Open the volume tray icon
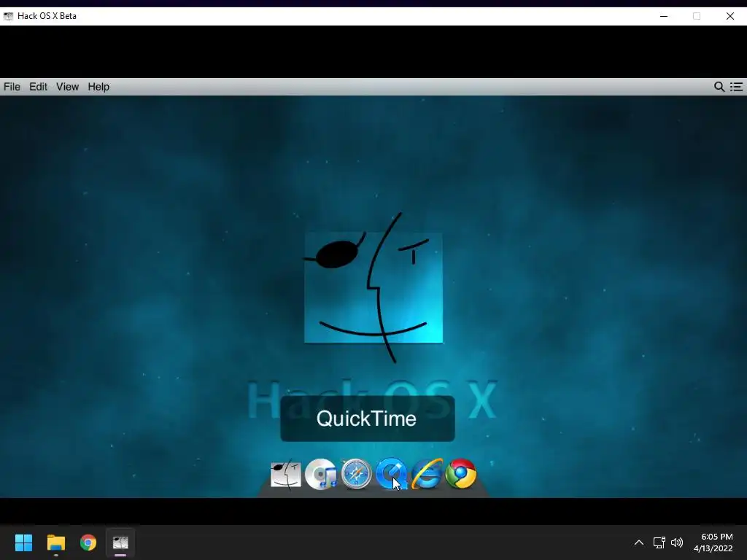The height and width of the screenshot is (560, 747). coord(677,542)
